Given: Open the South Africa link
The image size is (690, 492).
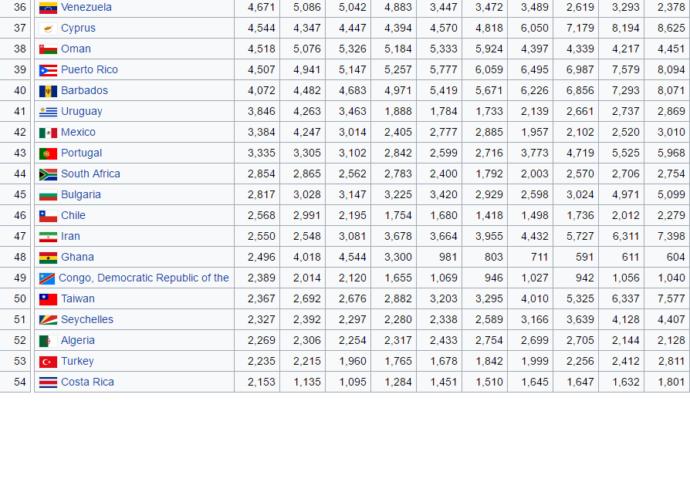Looking at the screenshot, I should click(x=91, y=174).
